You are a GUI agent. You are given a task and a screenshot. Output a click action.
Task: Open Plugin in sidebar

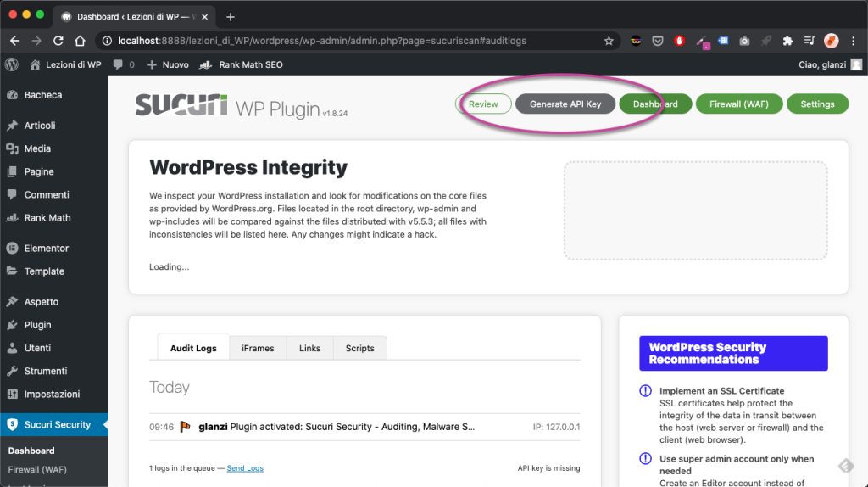pyautogui.click(x=54, y=325)
